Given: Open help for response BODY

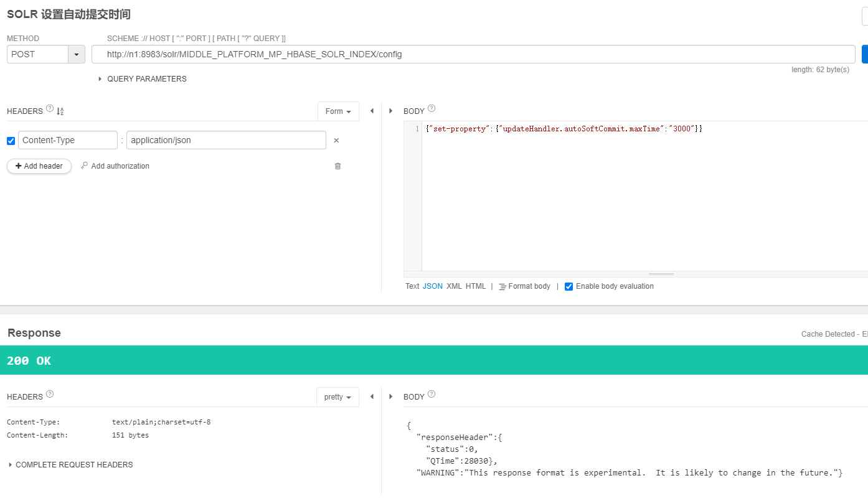Looking at the screenshot, I should [432, 394].
